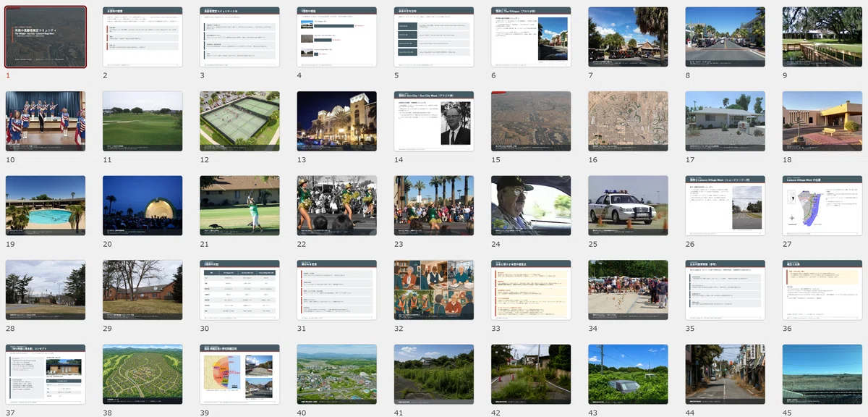
Task: Select slide 1 dark title slide
Action: (x=46, y=37)
